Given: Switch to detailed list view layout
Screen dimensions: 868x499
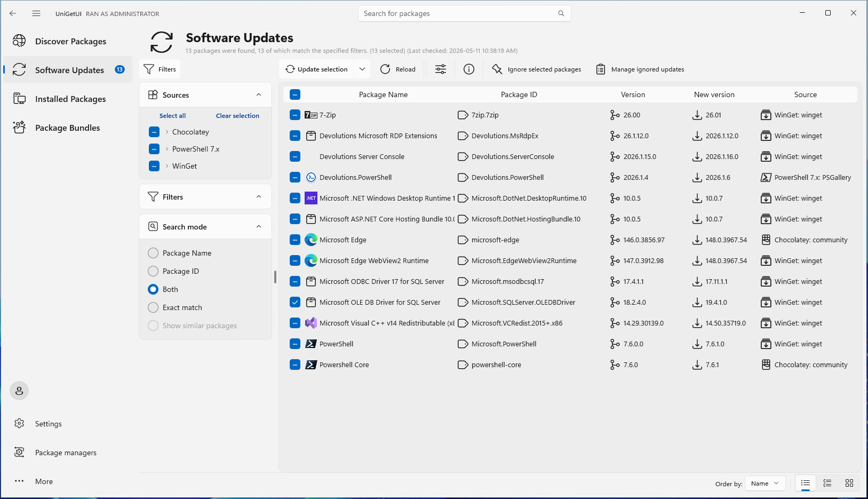Looking at the screenshot, I should 827,483.
